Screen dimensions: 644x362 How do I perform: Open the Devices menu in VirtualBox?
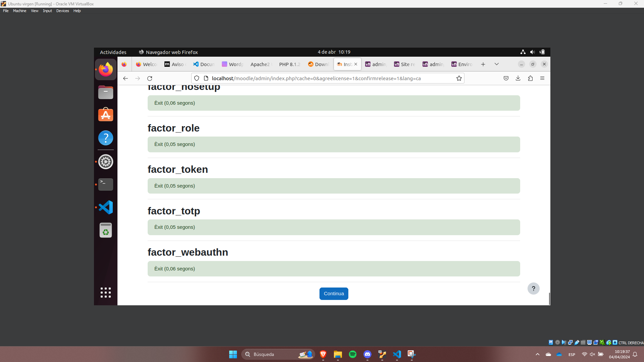62,11
